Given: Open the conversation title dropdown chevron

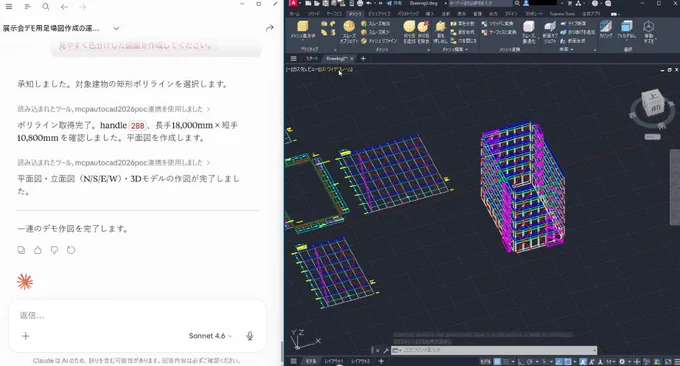Looking at the screenshot, I should 116,29.
